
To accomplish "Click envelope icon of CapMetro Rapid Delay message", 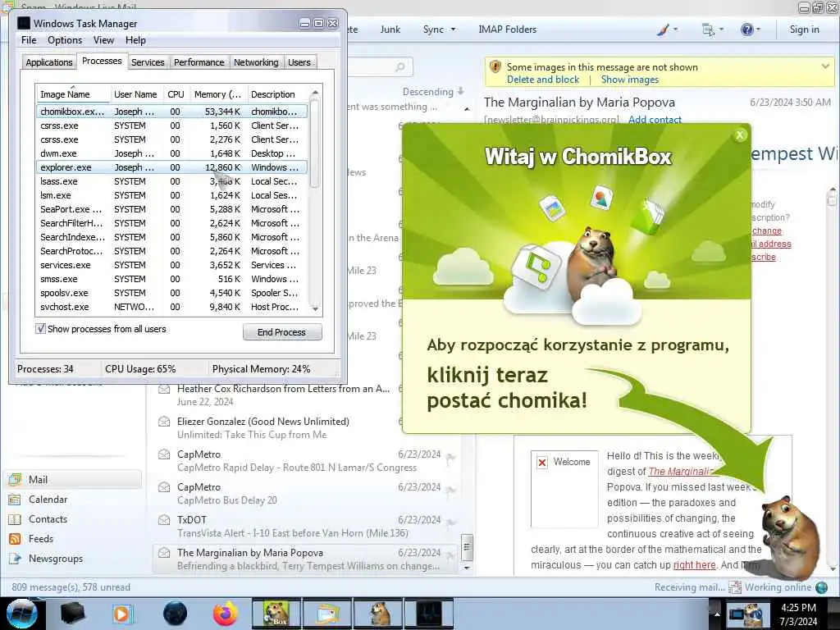I will tap(164, 454).
